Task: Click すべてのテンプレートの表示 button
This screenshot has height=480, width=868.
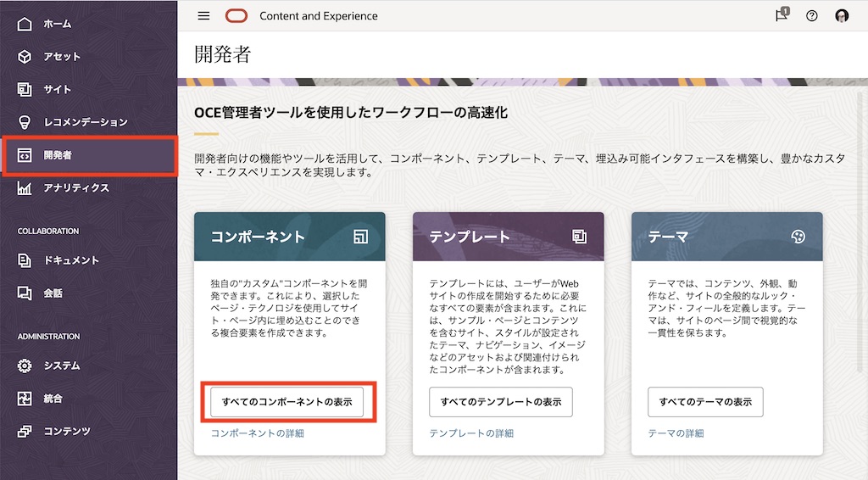Action: (500, 402)
